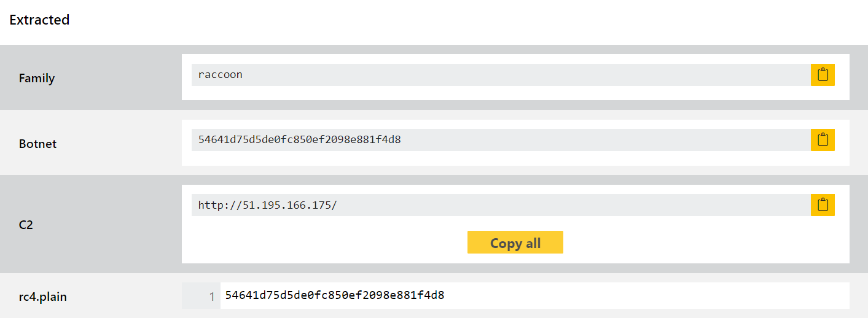
Task: Click the Extracted section heading
Action: click(x=39, y=20)
